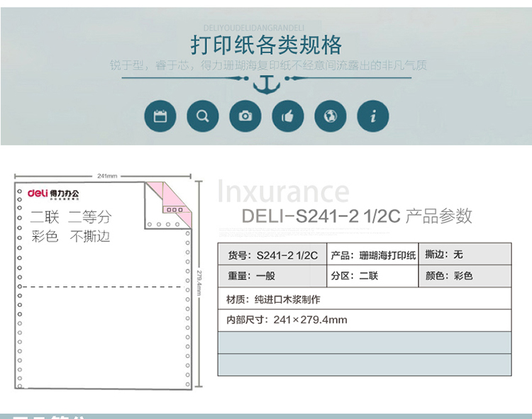The image size is (532, 419).
Task: Click the 241mm width label
Action: (107, 176)
